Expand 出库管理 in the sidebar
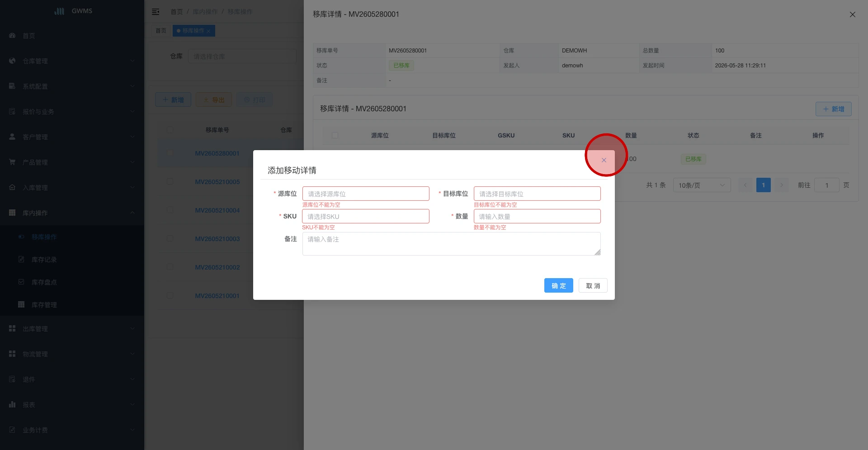Screen dimensions: 868x450 (x=72, y=328)
